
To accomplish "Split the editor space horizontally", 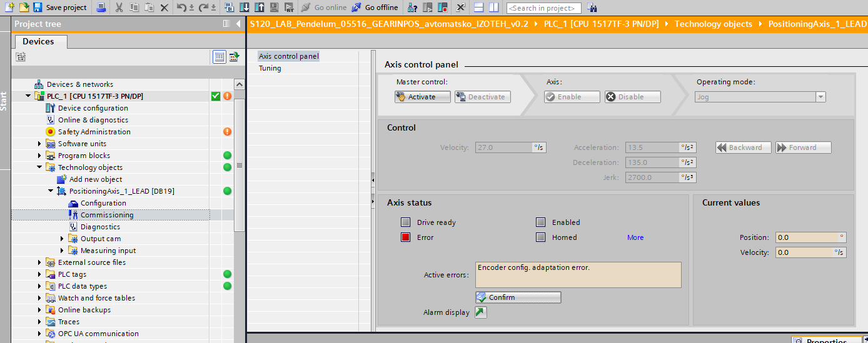I will point(478,7).
